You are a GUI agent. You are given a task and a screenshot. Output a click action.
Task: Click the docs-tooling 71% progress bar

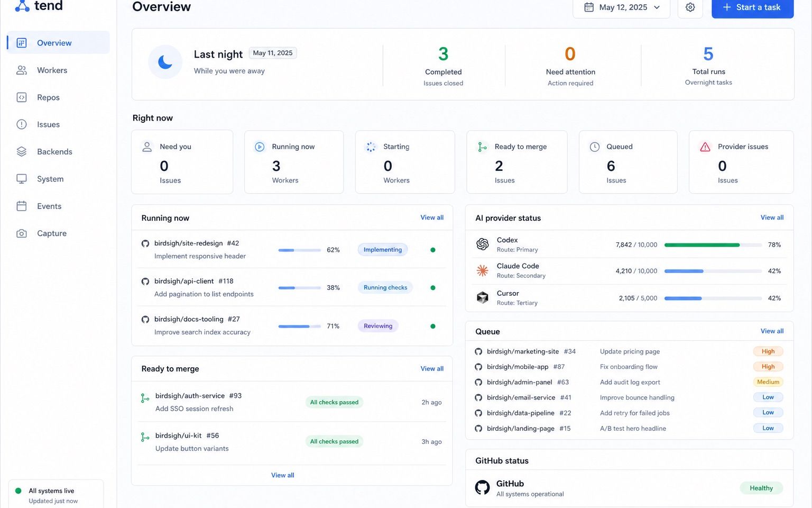[299, 326]
